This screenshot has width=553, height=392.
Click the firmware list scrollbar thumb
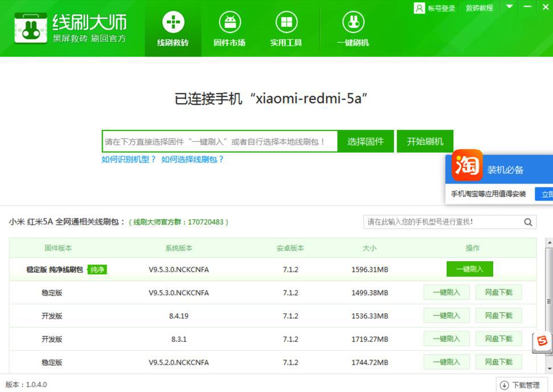[x=549, y=301]
